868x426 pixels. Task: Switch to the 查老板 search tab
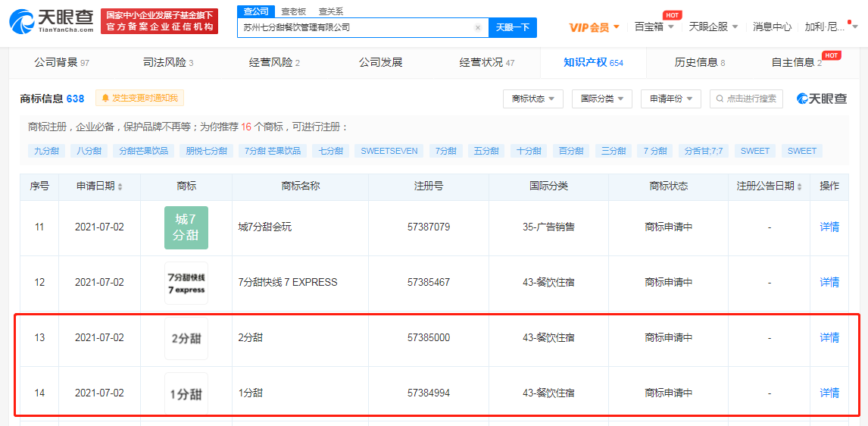pyautogui.click(x=293, y=11)
